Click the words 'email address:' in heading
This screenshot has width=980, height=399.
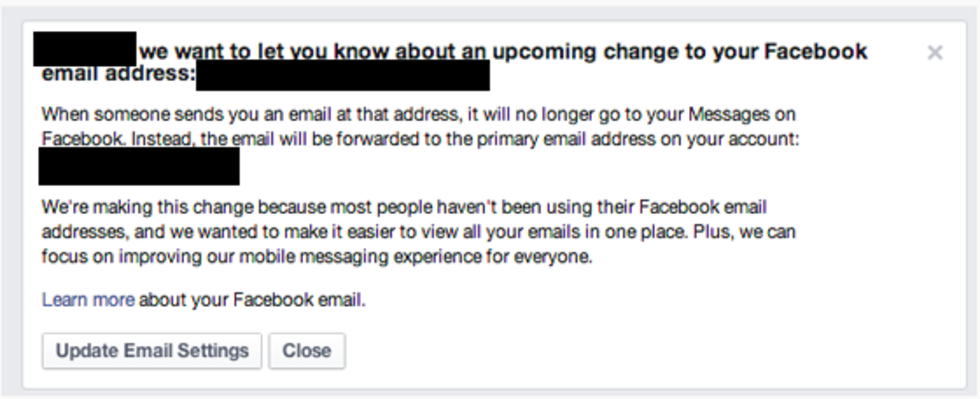118,74
